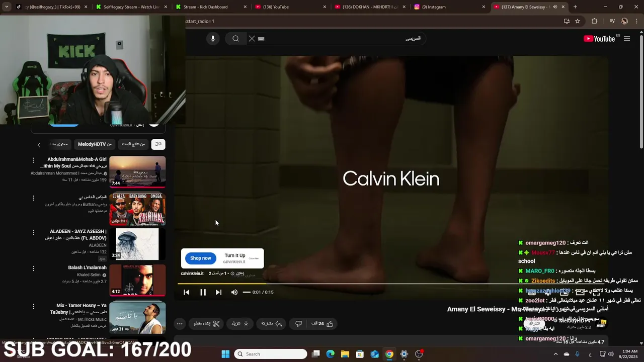The height and width of the screenshot is (362, 644).
Task: Dislike the video with the thumbs-down icon
Action: point(298,324)
